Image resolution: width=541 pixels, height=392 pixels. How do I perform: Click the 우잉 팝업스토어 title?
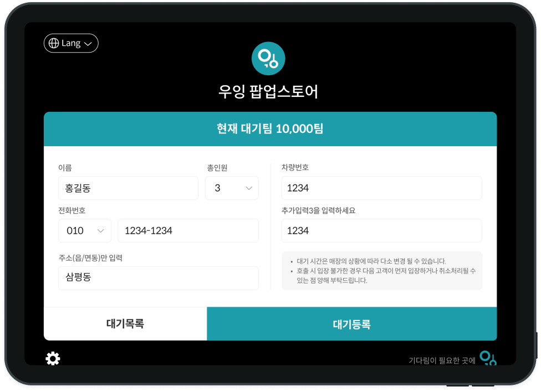[268, 91]
